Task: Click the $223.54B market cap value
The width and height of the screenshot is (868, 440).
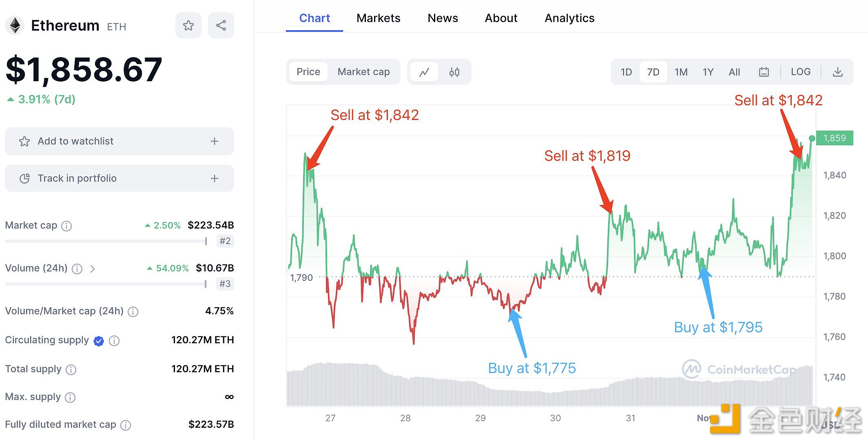Action: (210, 225)
